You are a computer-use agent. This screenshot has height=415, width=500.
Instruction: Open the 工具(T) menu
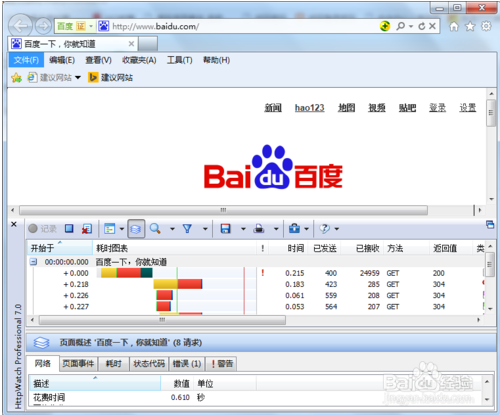point(180,60)
